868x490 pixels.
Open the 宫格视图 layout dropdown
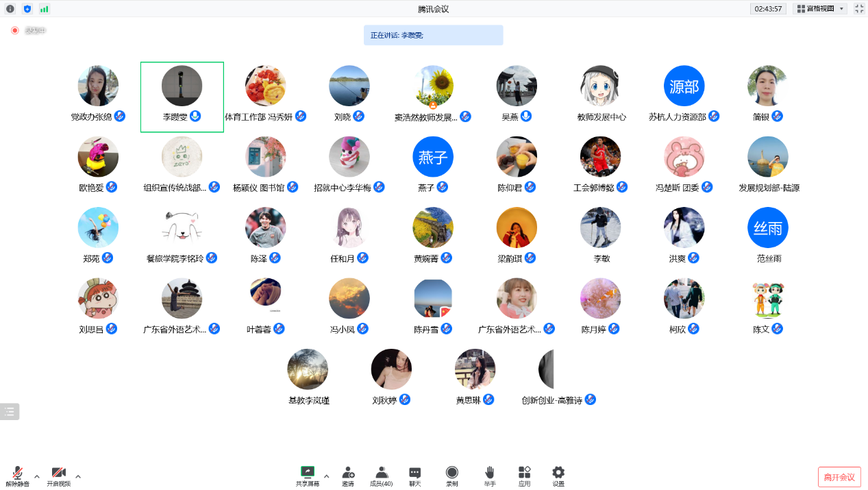pyautogui.click(x=820, y=9)
